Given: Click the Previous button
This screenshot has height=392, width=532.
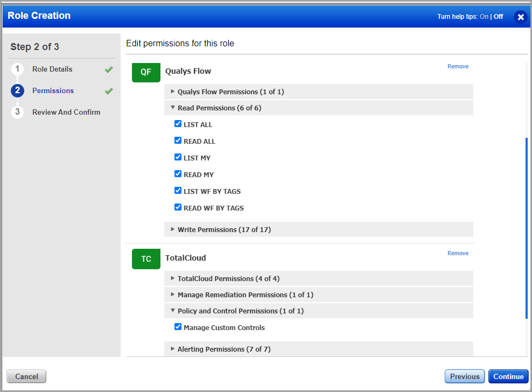Looking at the screenshot, I should pyautogui.click(x=465, y=376).
